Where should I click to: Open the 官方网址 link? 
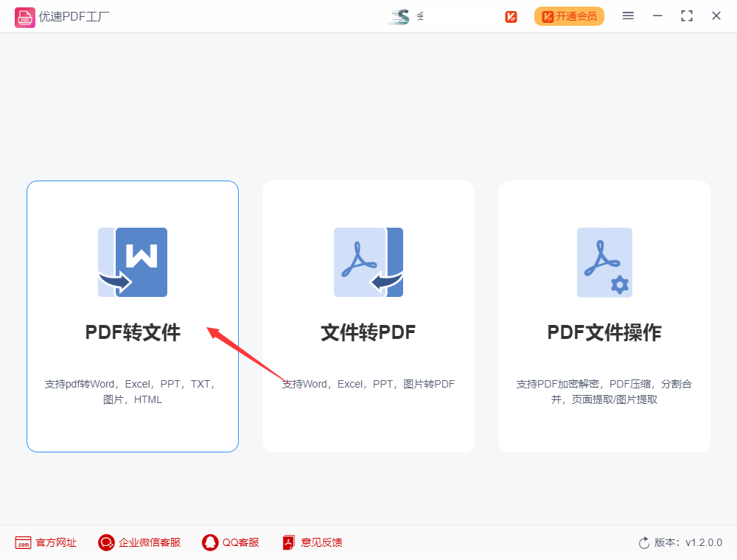pos(57,542)
